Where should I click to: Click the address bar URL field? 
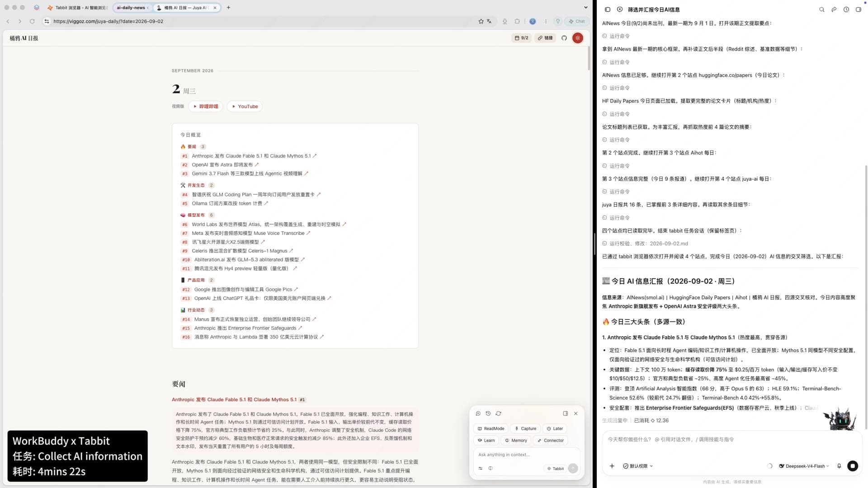click(x=262, y=21)
